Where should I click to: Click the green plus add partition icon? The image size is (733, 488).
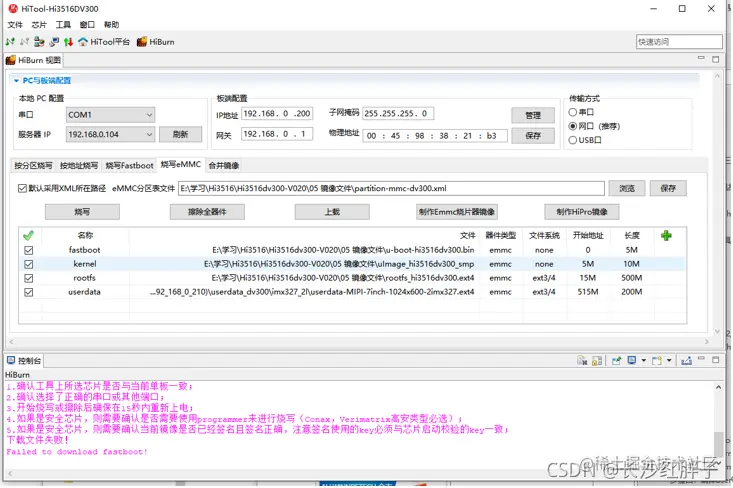(666, 235)
